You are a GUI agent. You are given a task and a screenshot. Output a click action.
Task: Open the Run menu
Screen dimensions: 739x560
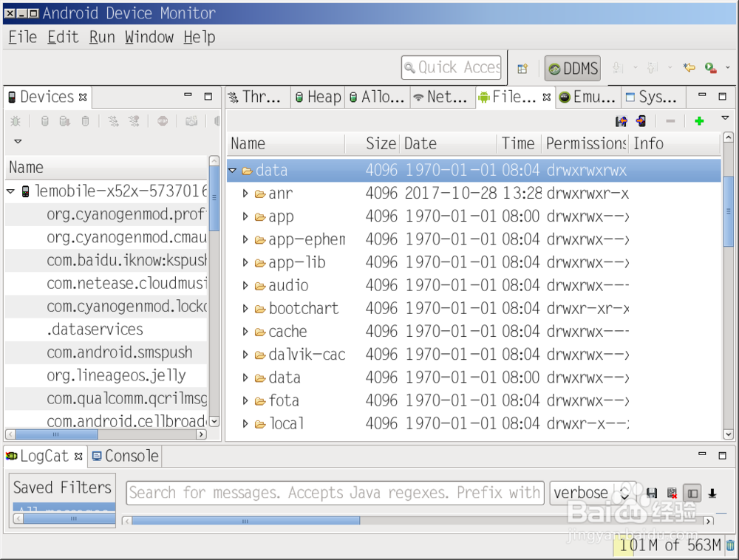(102, 37)
